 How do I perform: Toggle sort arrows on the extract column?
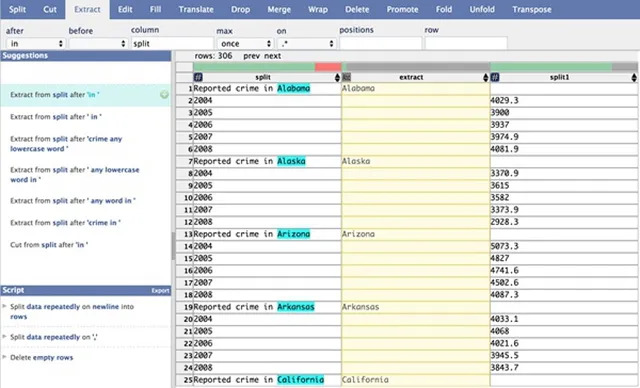pos(486,77)
